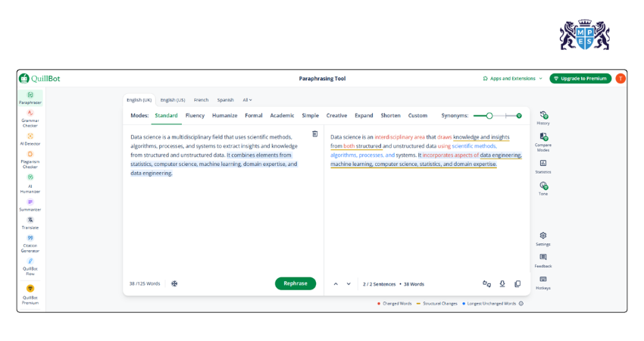Viewport: 644px width, 341px height.
Task: Open the Citation Generator tool
Action: coord(30,242)
